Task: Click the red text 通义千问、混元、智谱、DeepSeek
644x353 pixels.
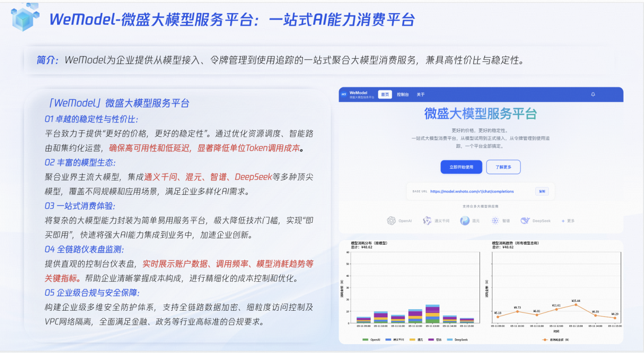Action: pos(208,177)
